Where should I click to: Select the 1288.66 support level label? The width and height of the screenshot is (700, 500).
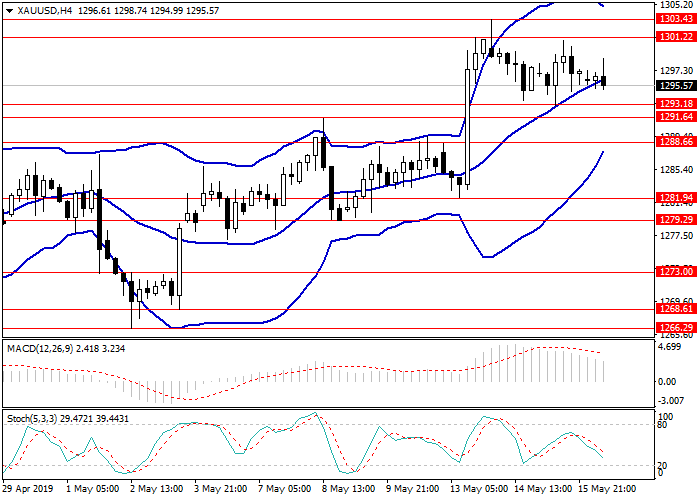tap(677, 142)
